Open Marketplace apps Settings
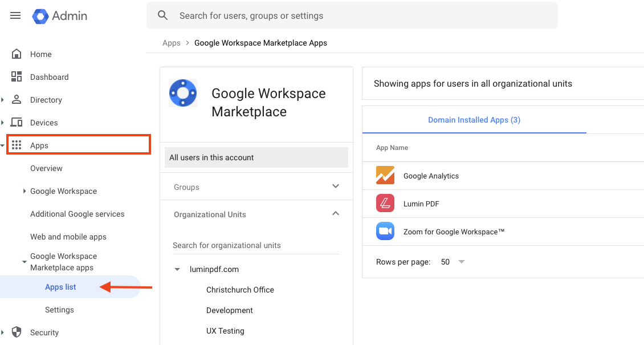 (59, 310)
